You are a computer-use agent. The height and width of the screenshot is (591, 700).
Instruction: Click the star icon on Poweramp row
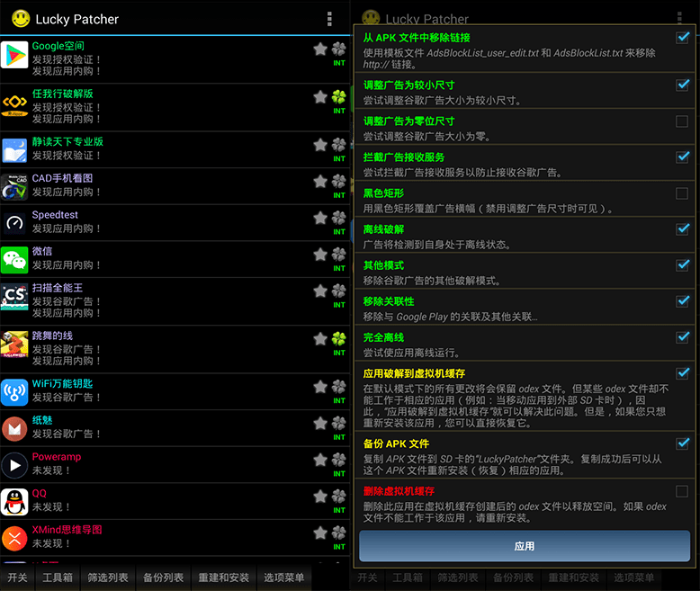[320, 460]
